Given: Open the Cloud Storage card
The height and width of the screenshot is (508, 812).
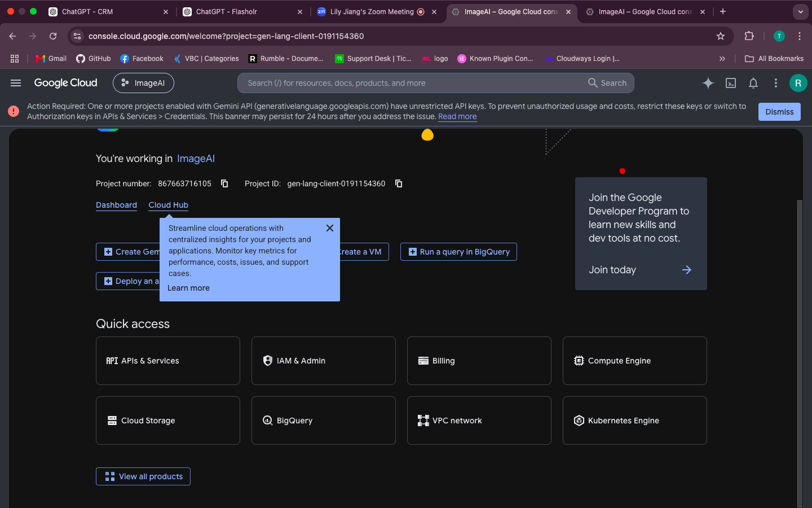Looking at the screenshot, I should pos(168,421).
